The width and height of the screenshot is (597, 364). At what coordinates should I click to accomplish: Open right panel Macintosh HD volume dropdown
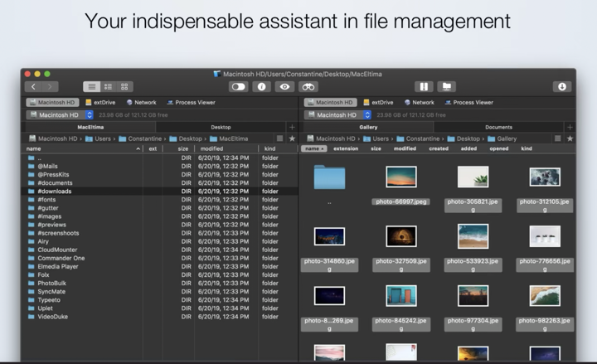tap(337, 114)
